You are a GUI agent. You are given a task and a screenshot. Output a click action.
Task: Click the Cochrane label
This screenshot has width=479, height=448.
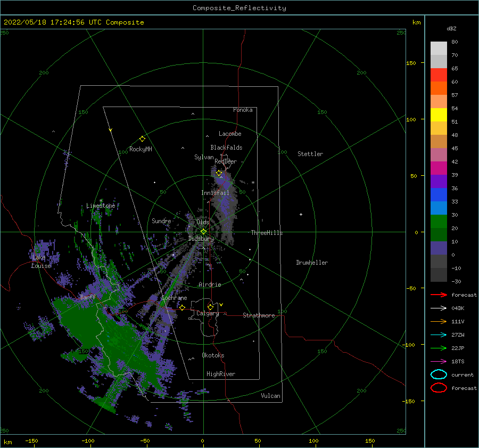tap(174, 298)
